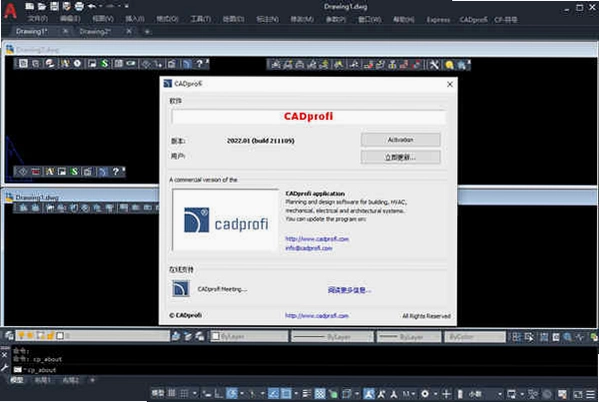Open the red AutoCAD application menu logo
The height and width of the screenshot is (402, 599).
point(10,10)
